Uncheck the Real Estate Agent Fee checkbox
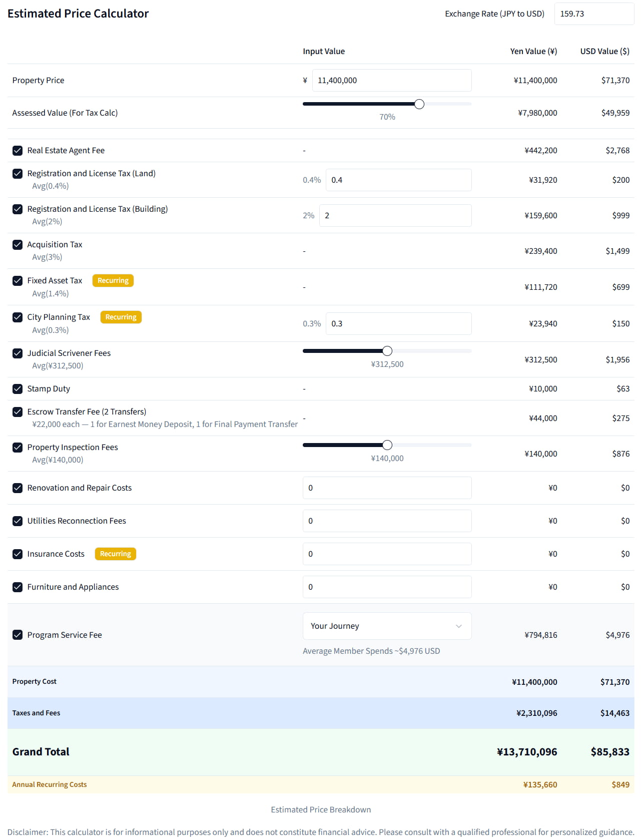The image size is (641, 840). 18,151
